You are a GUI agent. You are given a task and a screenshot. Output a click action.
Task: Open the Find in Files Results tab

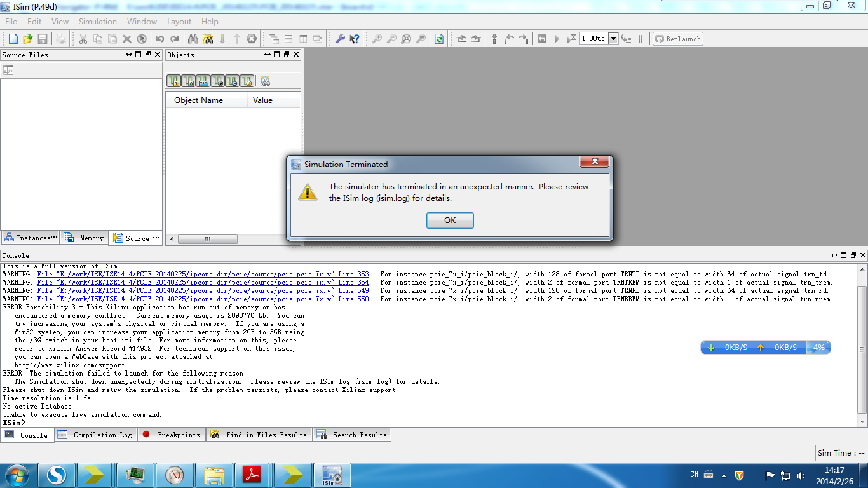[259, 435]
